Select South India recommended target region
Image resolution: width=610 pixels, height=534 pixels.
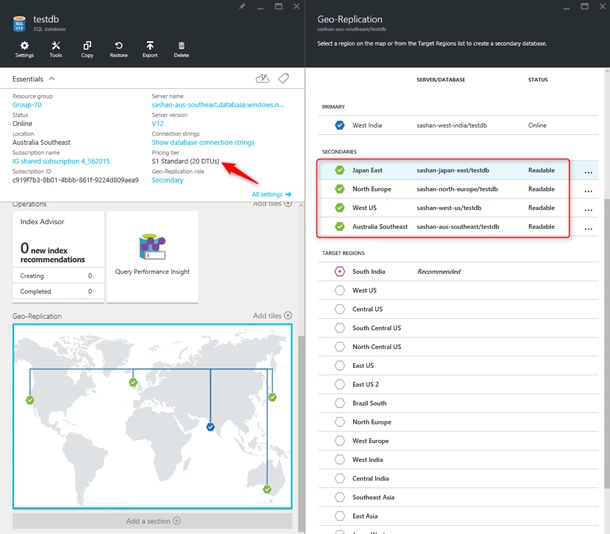click(x=458, y=271)
